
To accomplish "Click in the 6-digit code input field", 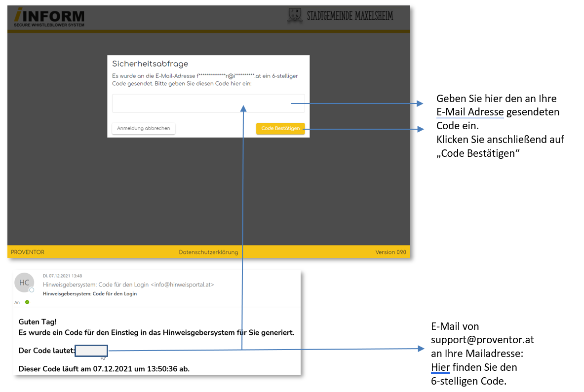I will click(208, 104).
